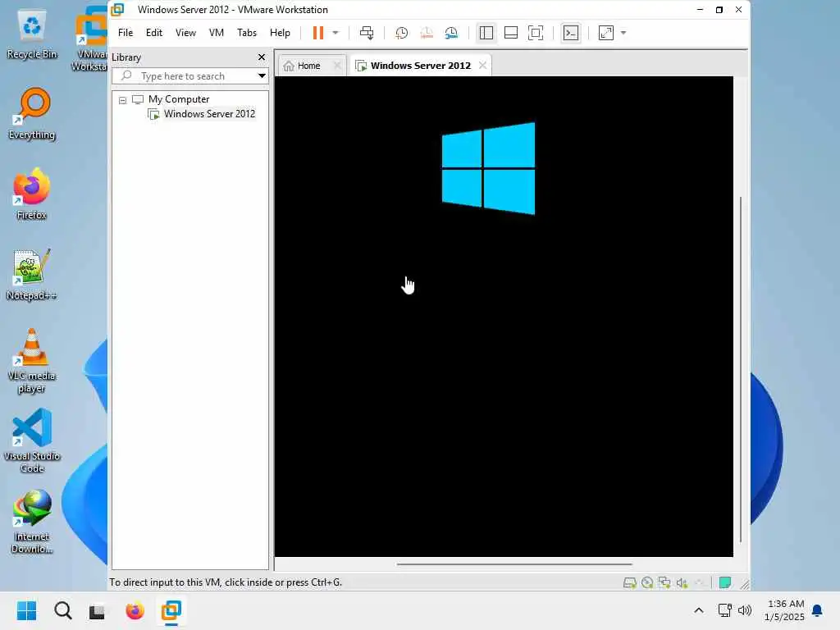Click the stretch guest display icon
This screenshot has height=630, width=840.
point(606,33)
